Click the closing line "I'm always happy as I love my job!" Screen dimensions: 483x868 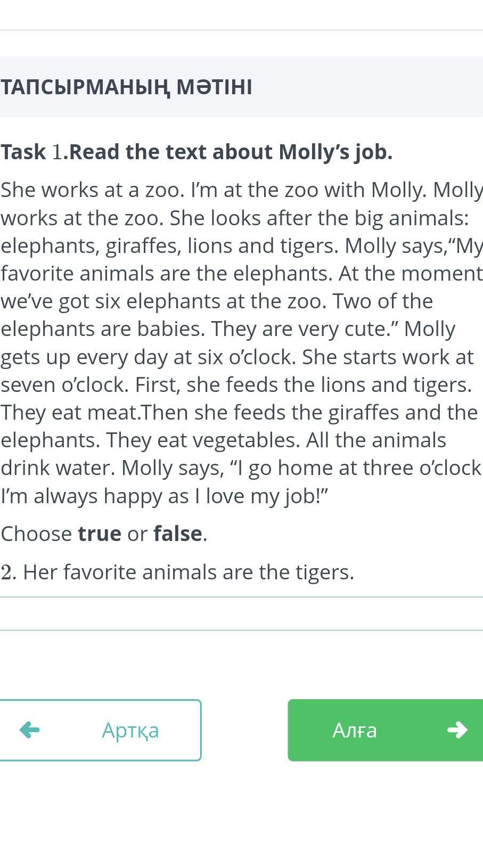click(x=165, y=496)
